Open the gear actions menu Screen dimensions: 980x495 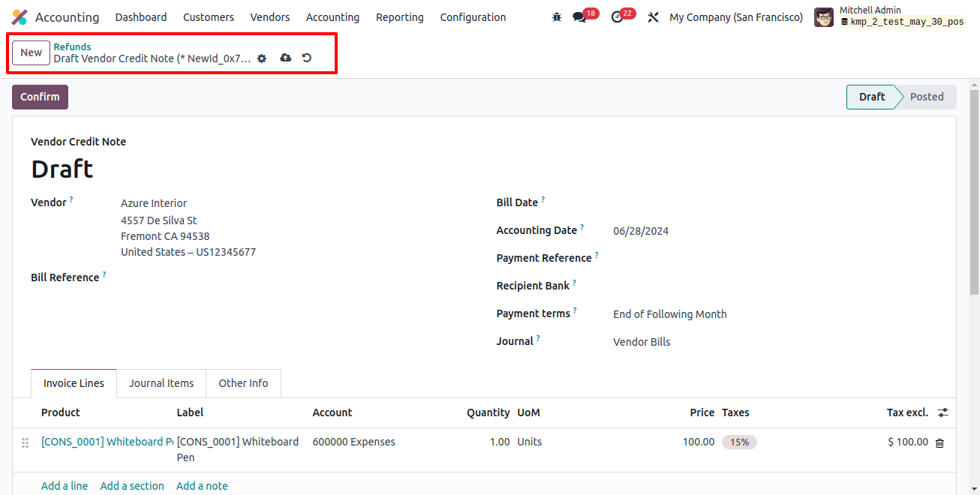pos(262,58)
